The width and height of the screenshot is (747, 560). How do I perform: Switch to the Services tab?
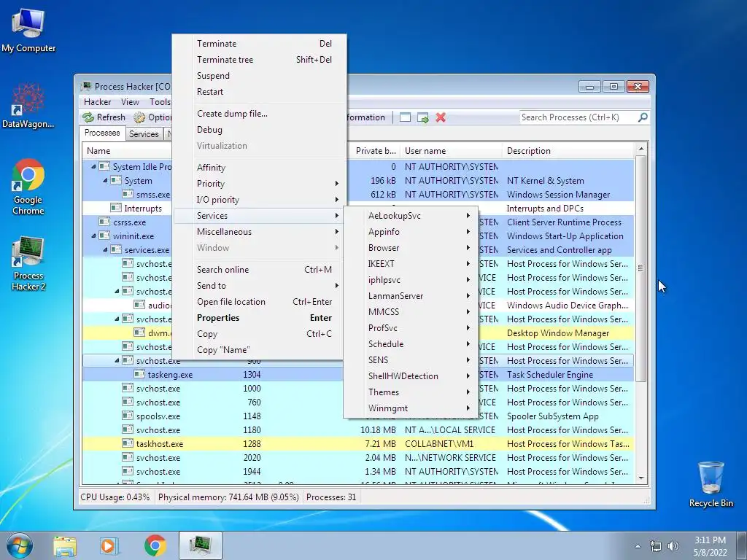pyautogui.click(x=144, y=134)
